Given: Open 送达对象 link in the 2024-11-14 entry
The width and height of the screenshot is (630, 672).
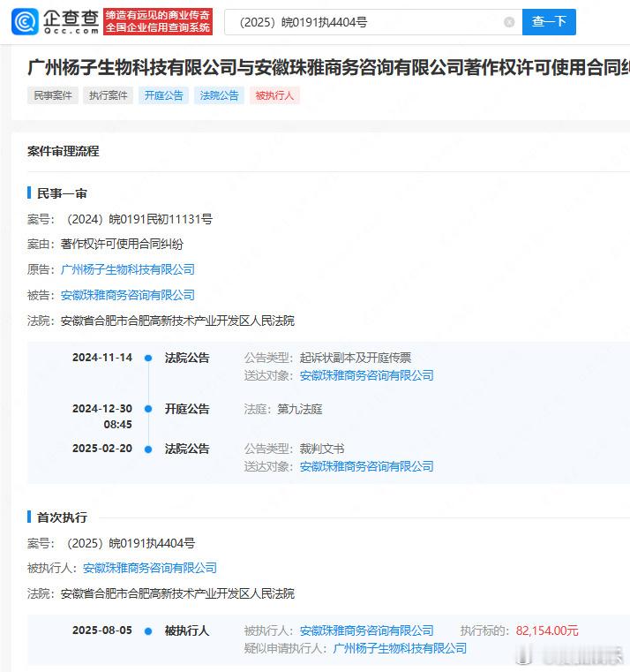Looking at the screenshot, I should coord(366,376).
